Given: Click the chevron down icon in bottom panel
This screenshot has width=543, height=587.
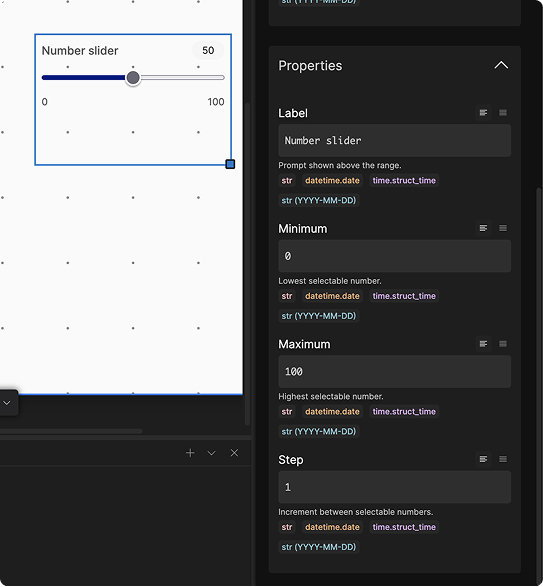Looking at the screenshot, I should (212, 453).
